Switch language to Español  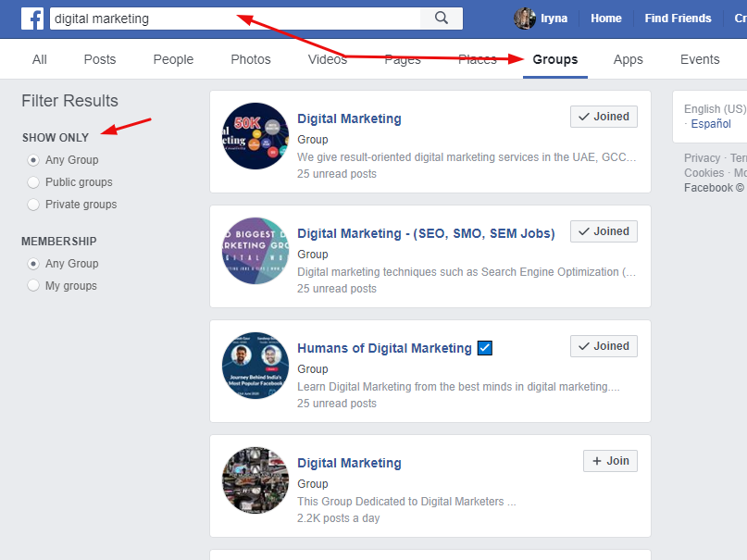pos(710,124)
